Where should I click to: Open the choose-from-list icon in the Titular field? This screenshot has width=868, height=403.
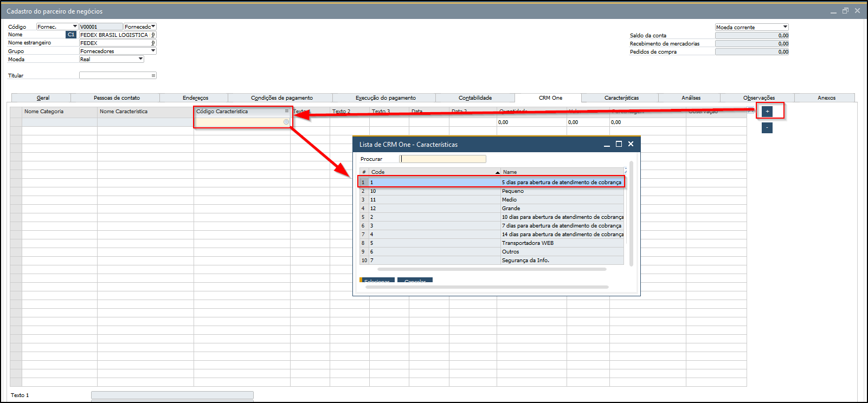153,75
